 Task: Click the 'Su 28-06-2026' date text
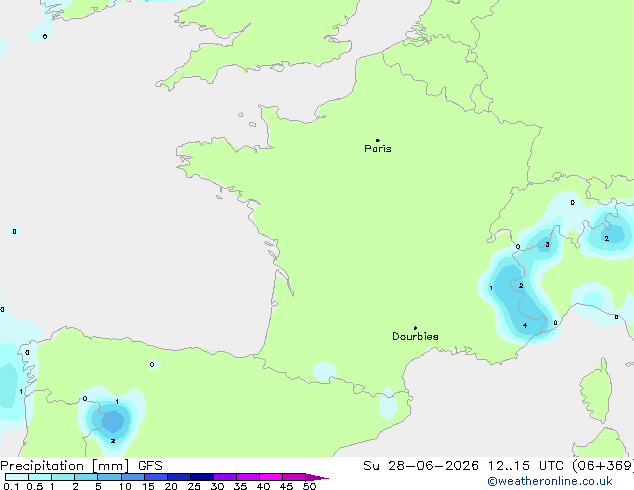pos(421,466)
